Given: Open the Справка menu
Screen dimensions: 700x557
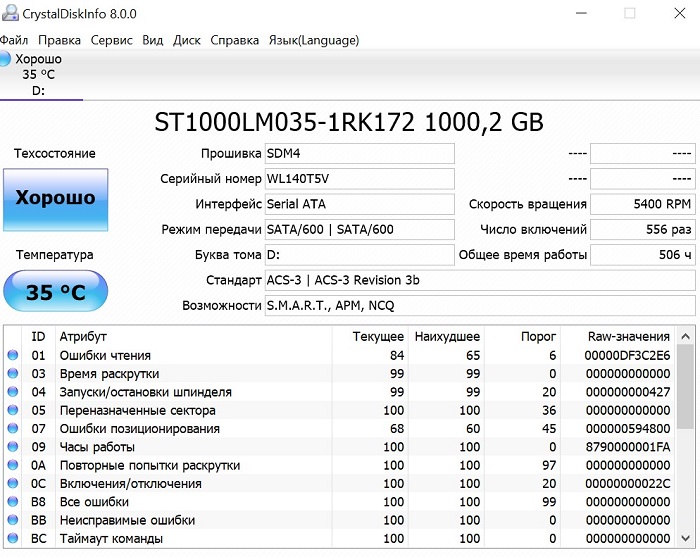Looking at the screenshot, I should pyautogui.click(x=234, y=40).
